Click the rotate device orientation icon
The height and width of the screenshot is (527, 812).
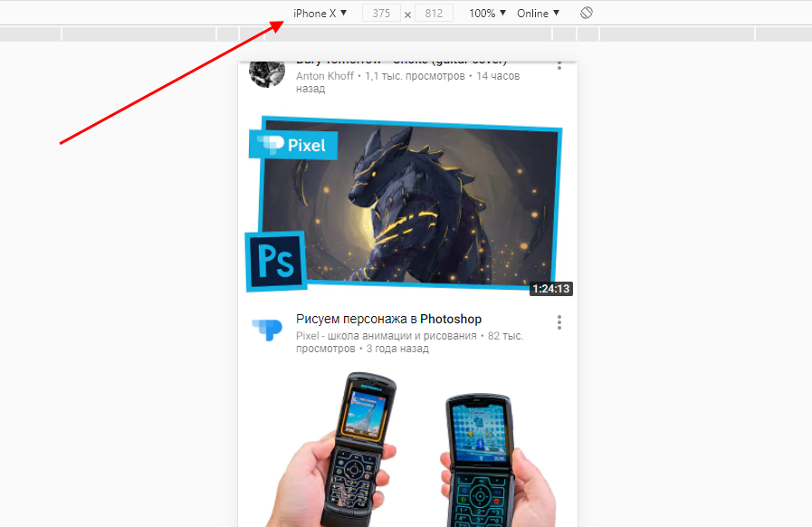(x=587, y=13)
